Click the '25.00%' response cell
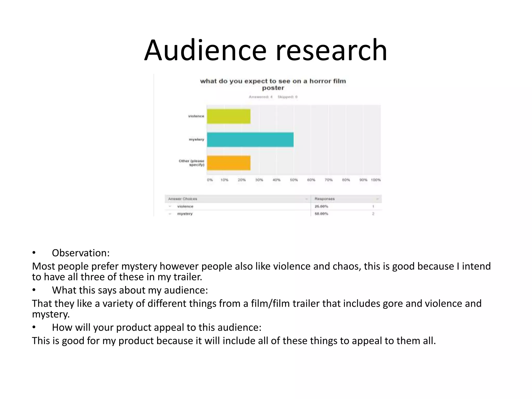This screenshot has height=399, width=532. point(321,207)
